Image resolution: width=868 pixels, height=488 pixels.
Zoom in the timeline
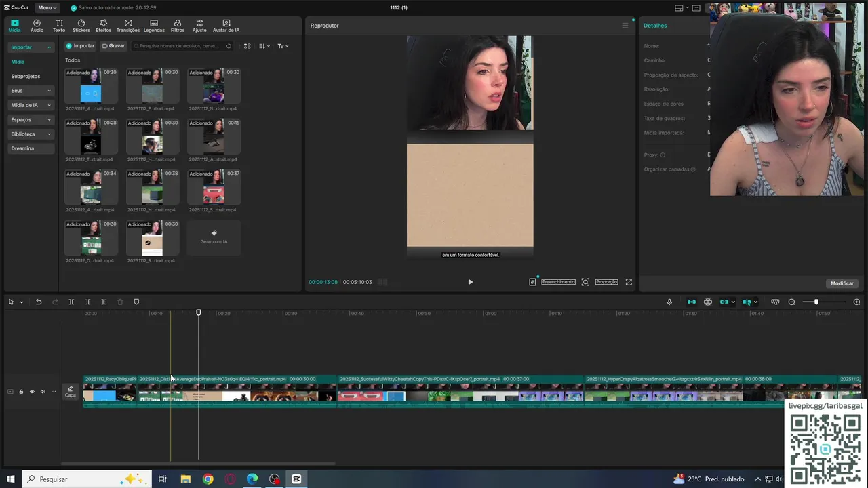(x=856, y=302)
